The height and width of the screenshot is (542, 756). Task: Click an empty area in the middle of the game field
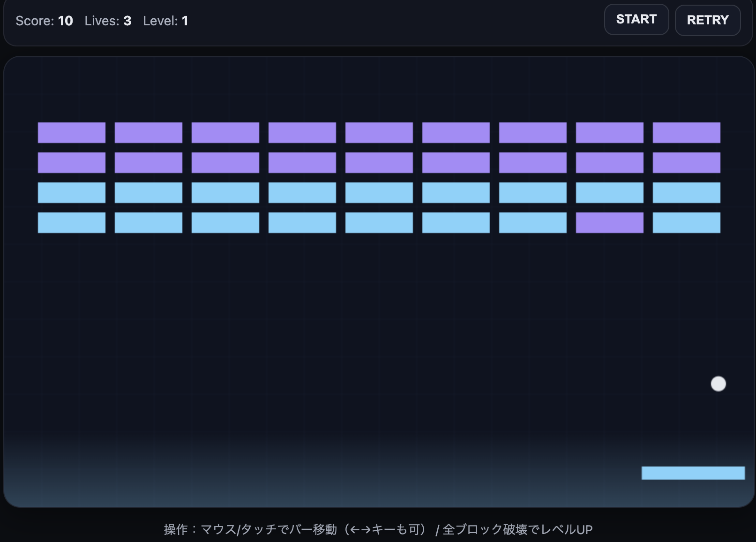pos(328,328)
